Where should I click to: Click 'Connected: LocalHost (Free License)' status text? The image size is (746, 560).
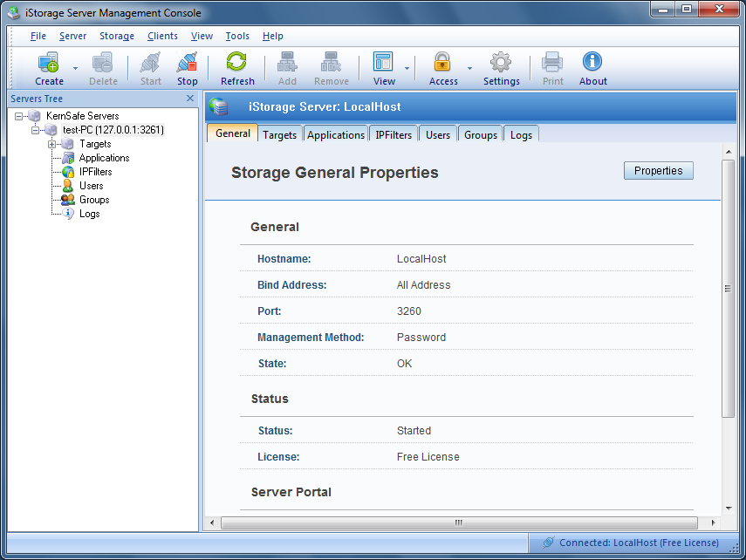coord(639,543)
